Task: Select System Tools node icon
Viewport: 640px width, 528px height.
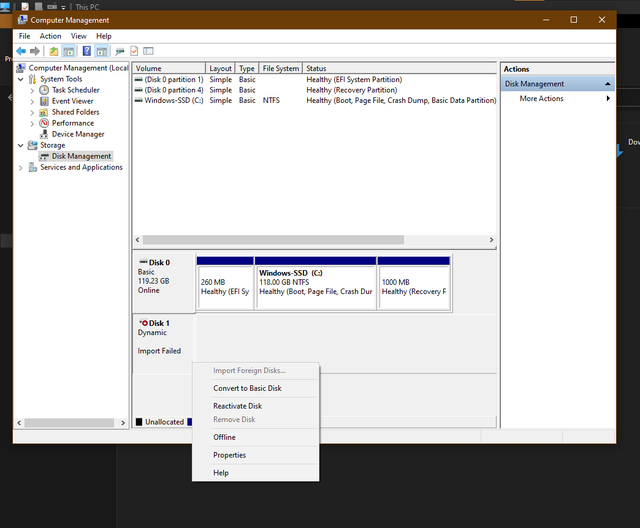Action: point(32,79)
